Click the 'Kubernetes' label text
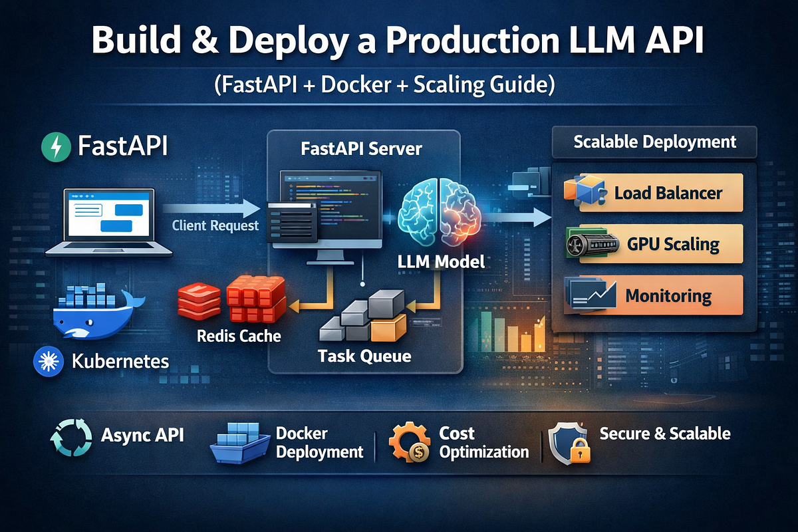Viewport: 798px width, 532px height. [120, 362]
